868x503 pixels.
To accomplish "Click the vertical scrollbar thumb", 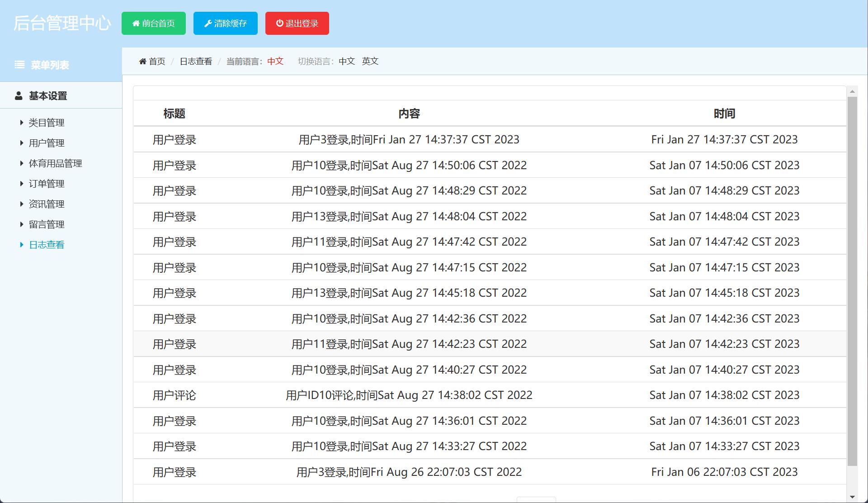I will point(852,280).
